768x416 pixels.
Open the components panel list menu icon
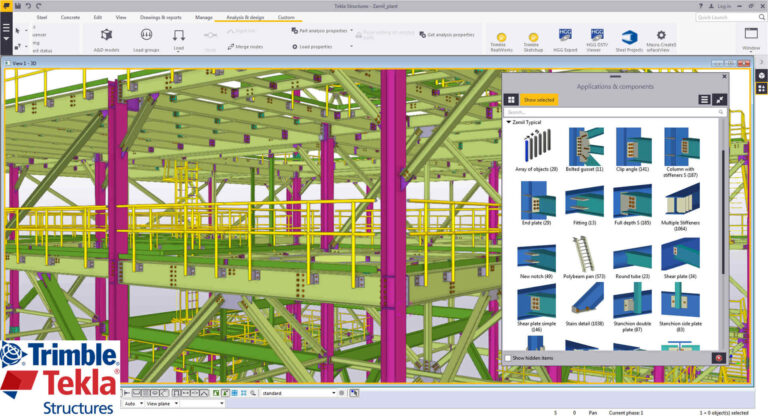[704, 99]
